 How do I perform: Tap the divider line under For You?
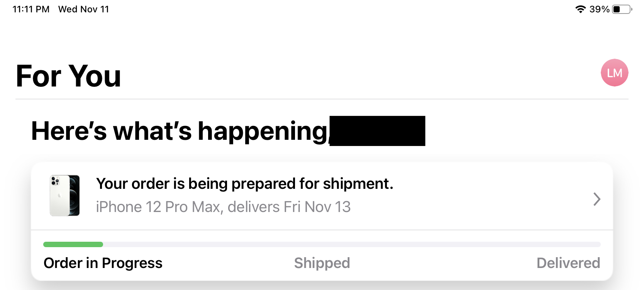tap(322, 99)
